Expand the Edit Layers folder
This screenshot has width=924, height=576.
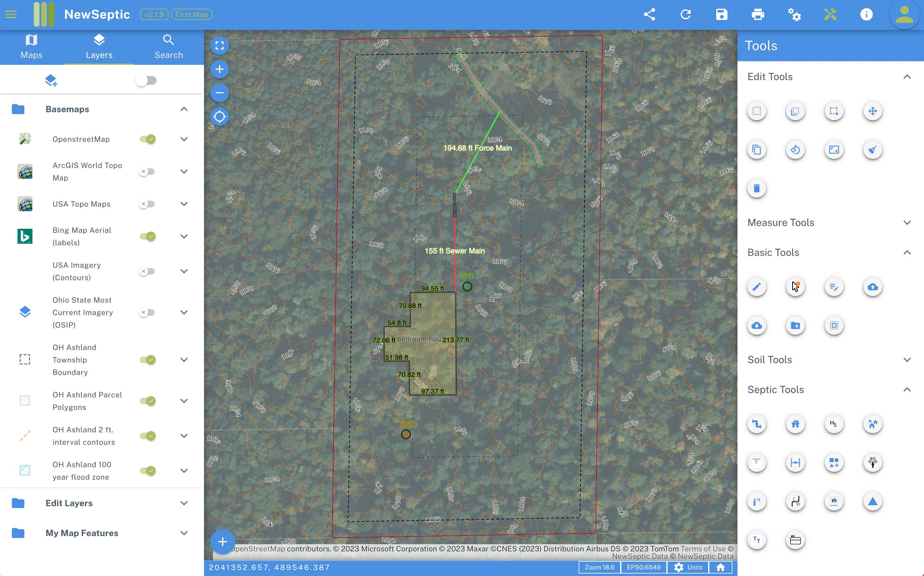point(184,503)
